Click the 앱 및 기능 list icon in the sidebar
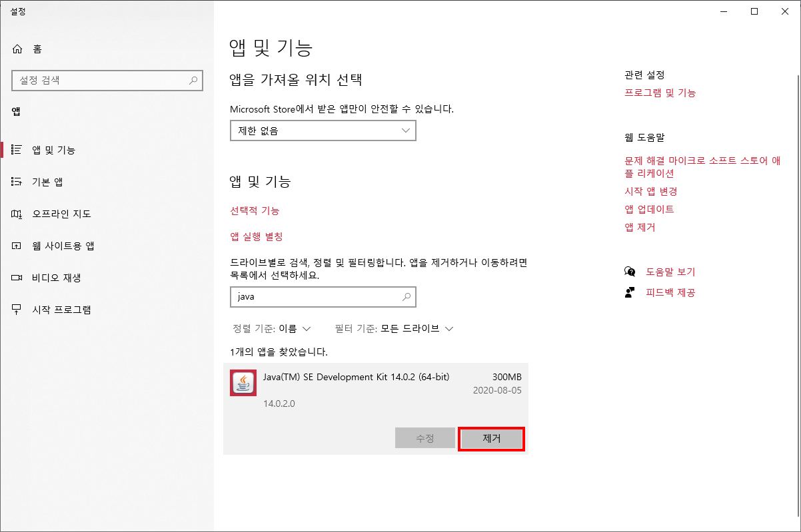This screenshot has height=532, width=801. tap(17, 150)
